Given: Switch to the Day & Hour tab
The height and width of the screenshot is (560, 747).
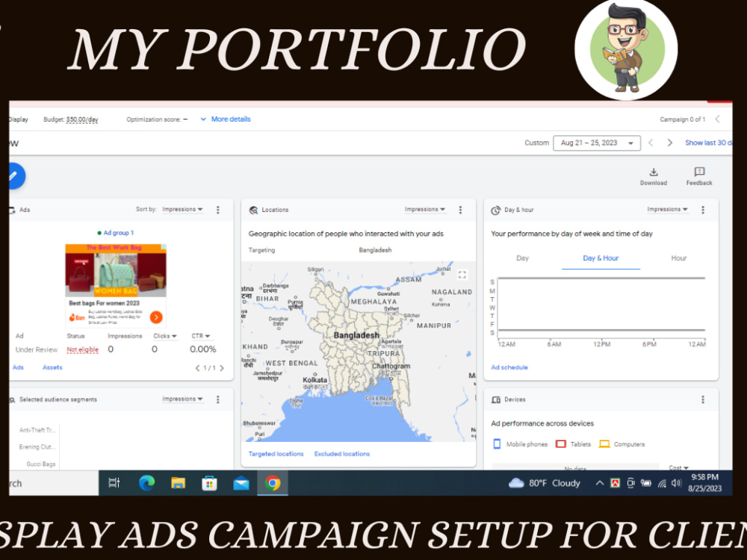Looking at the screenshot, I should pos(601,258).
